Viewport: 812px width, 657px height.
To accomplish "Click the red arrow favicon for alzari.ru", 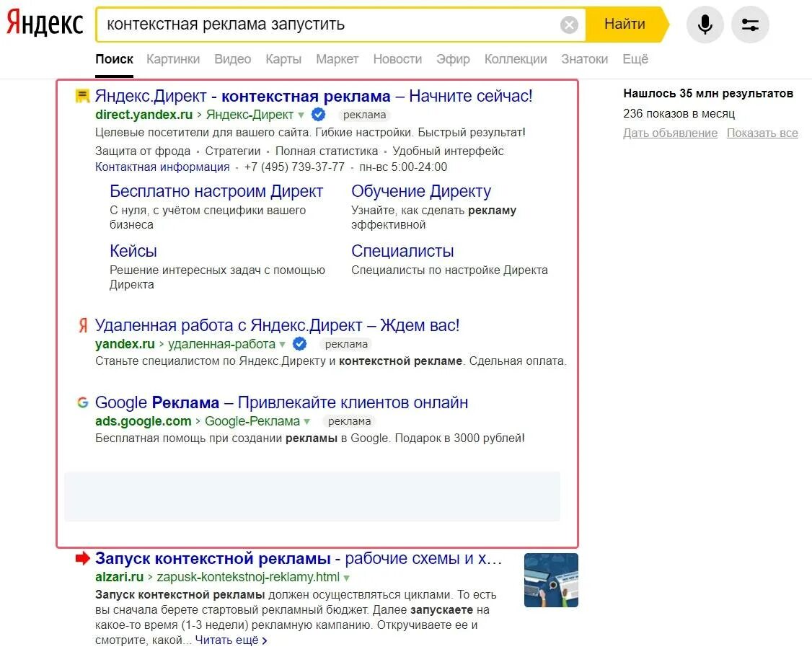I will tap(83, 558).
